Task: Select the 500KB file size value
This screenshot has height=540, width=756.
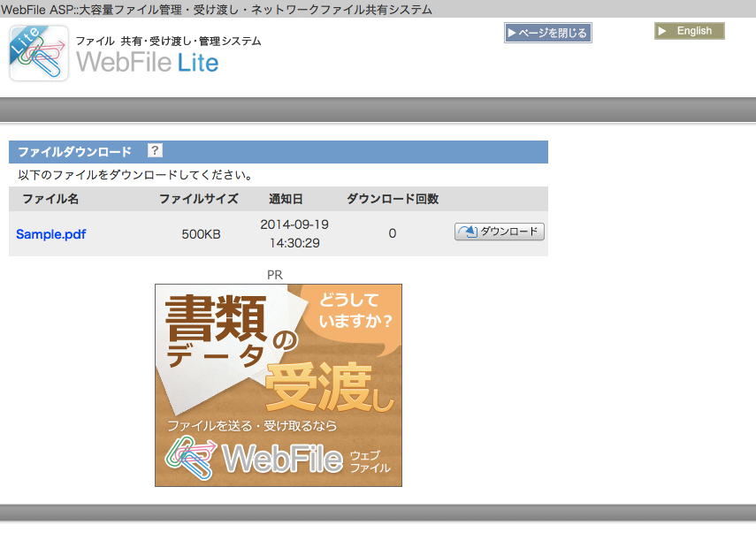Action: coord(201,234)
